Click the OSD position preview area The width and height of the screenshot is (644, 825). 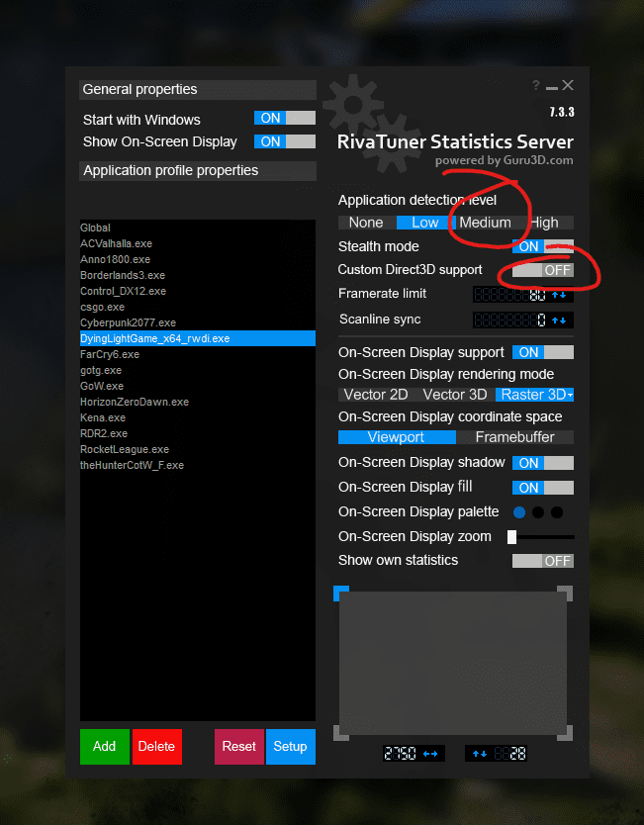[x=453, y=663]
